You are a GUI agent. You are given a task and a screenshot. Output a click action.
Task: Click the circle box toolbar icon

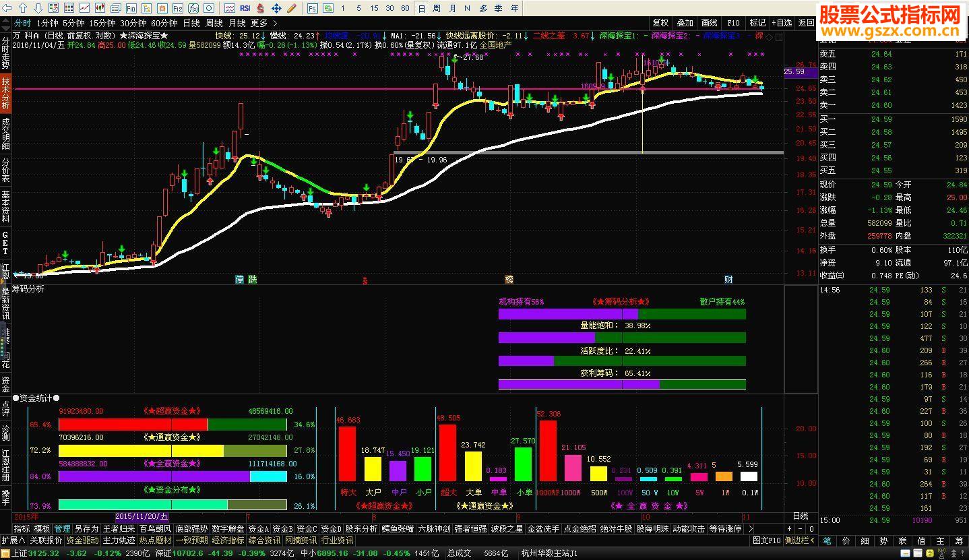[x=209, y=8]
